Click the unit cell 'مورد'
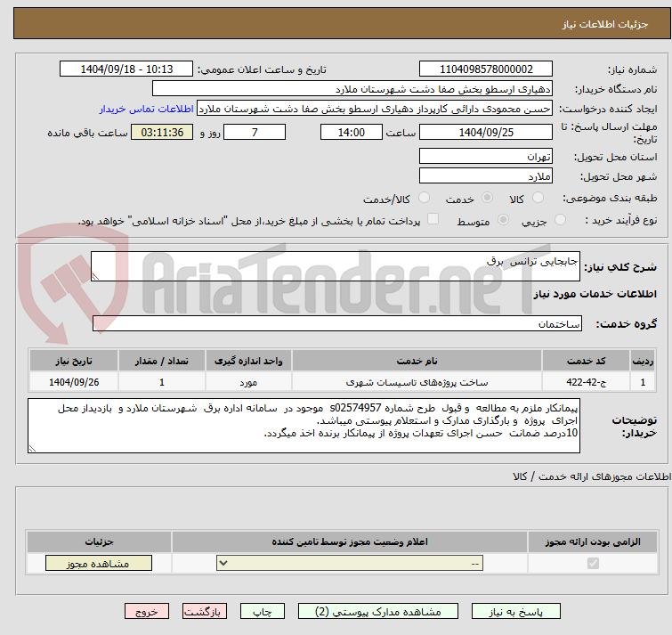This screenshot has height=635, width=672. (x=248, y=381)
